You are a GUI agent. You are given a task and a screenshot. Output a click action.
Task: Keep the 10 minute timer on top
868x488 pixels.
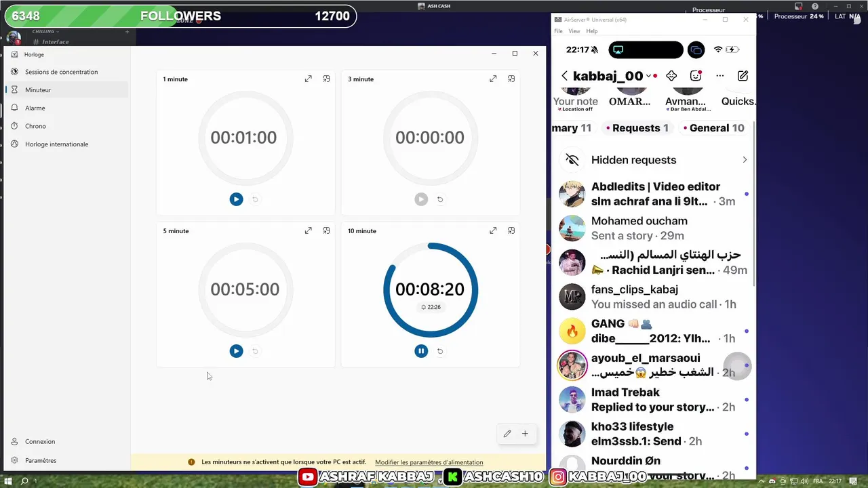coord(511,230)
